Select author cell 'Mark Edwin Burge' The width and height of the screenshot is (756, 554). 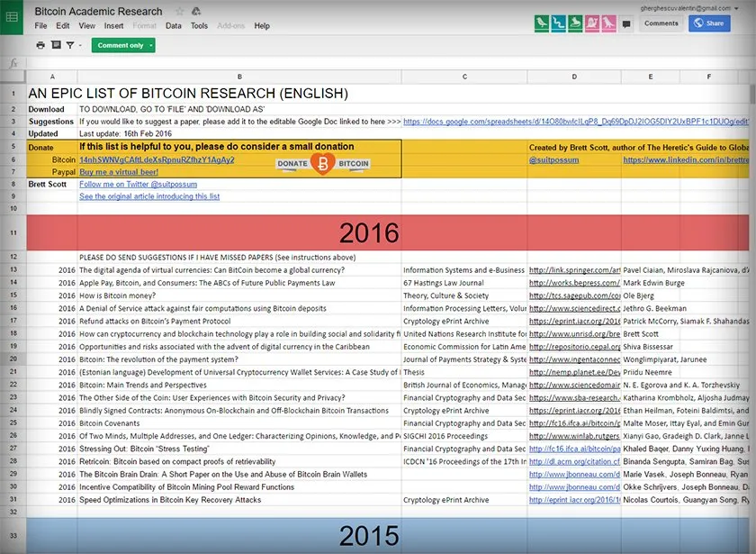651,283
